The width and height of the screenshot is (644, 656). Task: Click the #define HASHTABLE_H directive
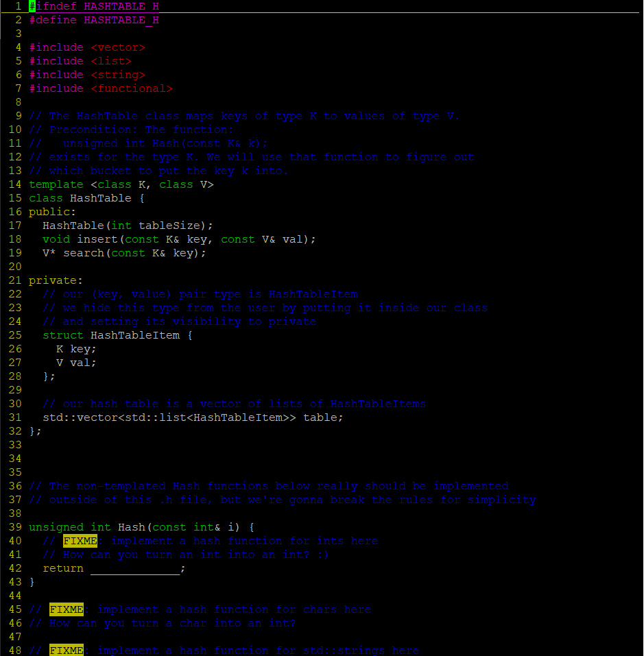click(x=82, y=19)
